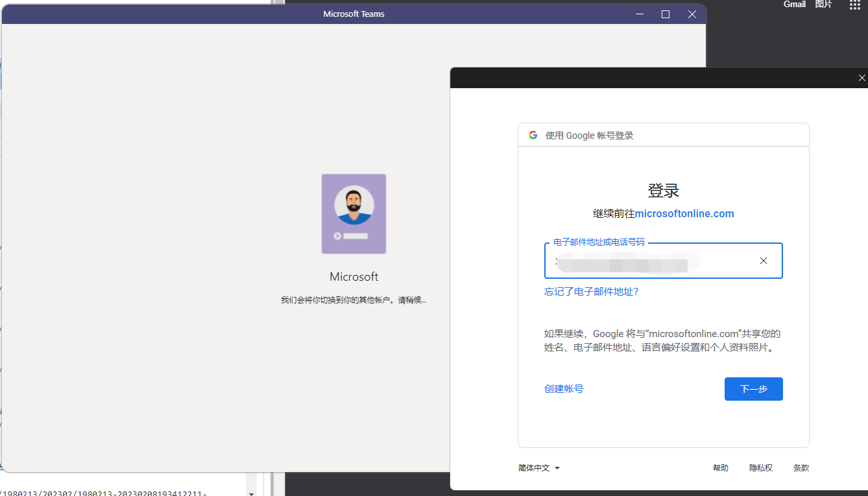Open the 简体中文 language dropdown

[x=533, y=467]
